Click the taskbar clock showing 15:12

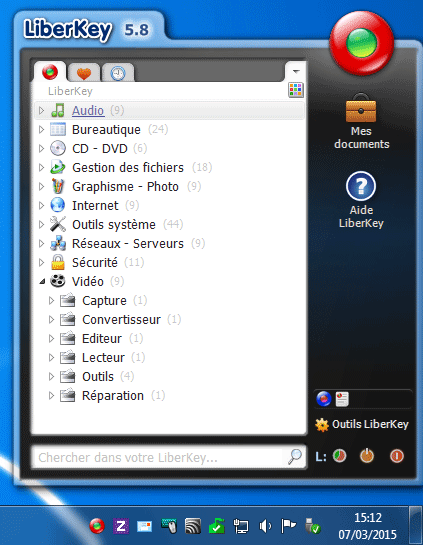coord(368,526)
